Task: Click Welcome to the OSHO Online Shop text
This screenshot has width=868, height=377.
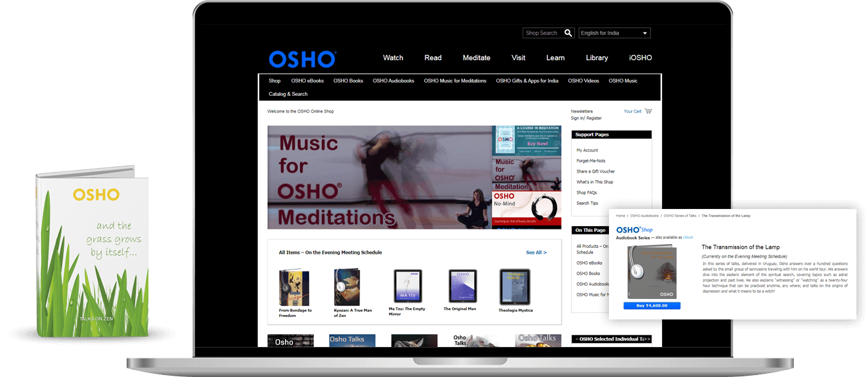Action: pos(301,111)
